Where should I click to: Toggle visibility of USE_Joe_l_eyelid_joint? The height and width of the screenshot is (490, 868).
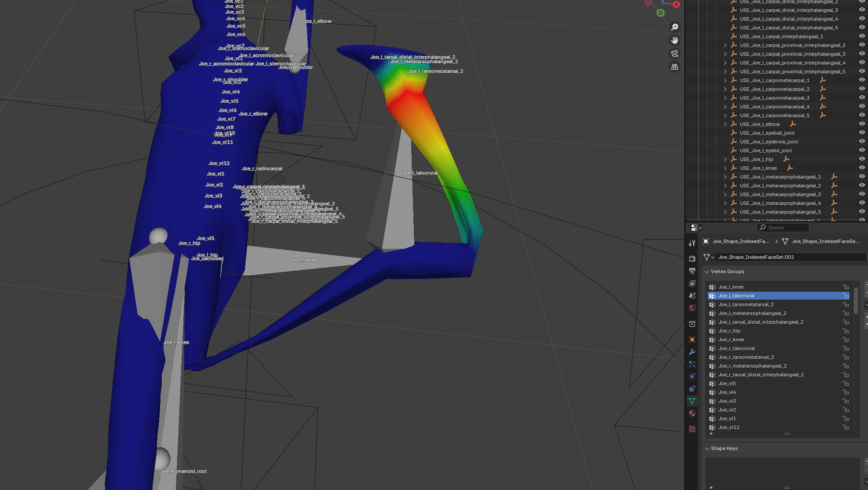click(861, 150)
